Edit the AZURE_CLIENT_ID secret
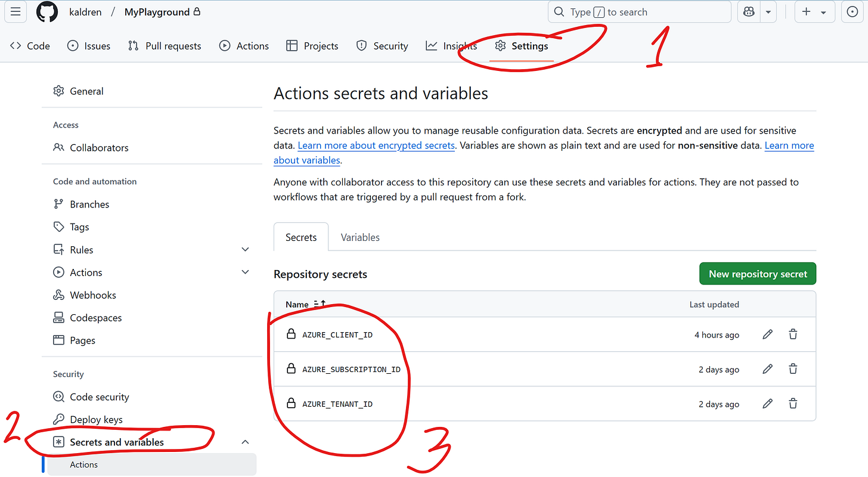The width and height of the screenshot is (868, 477). 768,334
